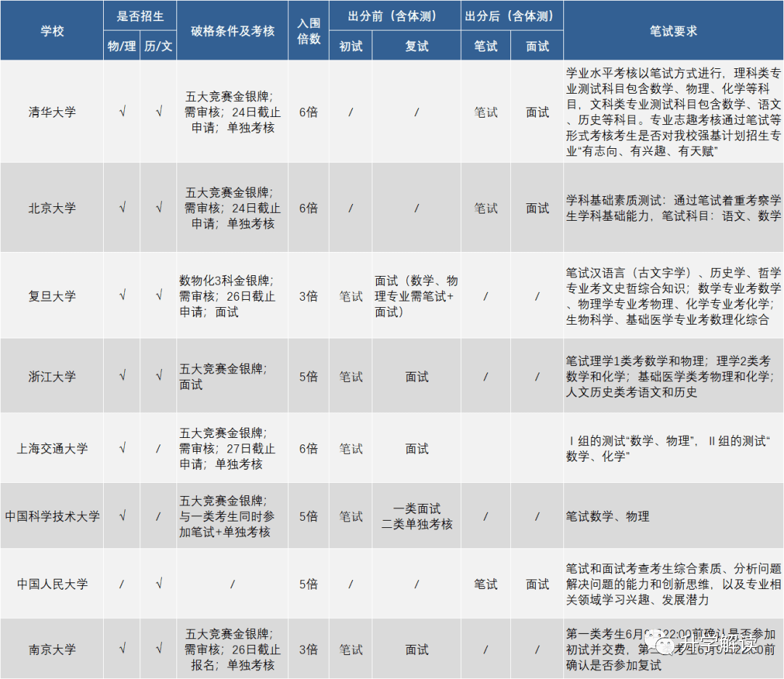Click 北京大学 row's 6倍 cell

coord(309,208)
